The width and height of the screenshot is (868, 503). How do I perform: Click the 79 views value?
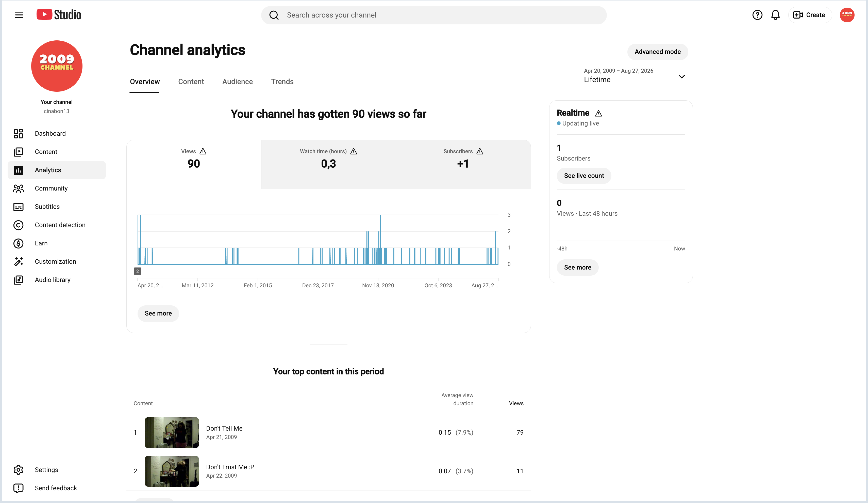(520, 432)
